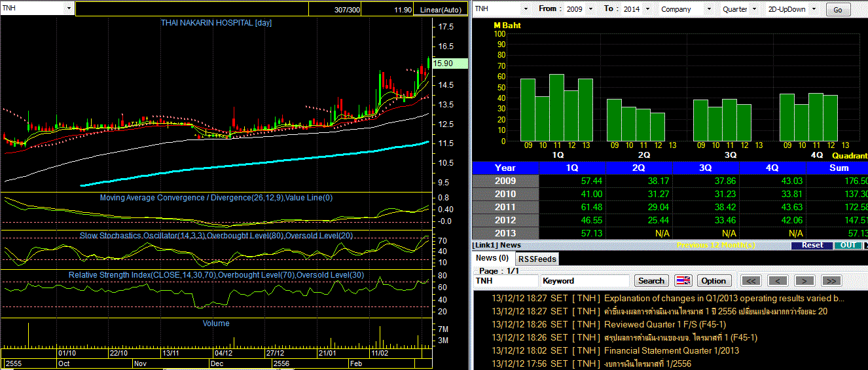Image resolution: width=868 pixels, height=370 pixels.
Task: Open the Quarter period dropdown
Action: click(x=754, y=9)
